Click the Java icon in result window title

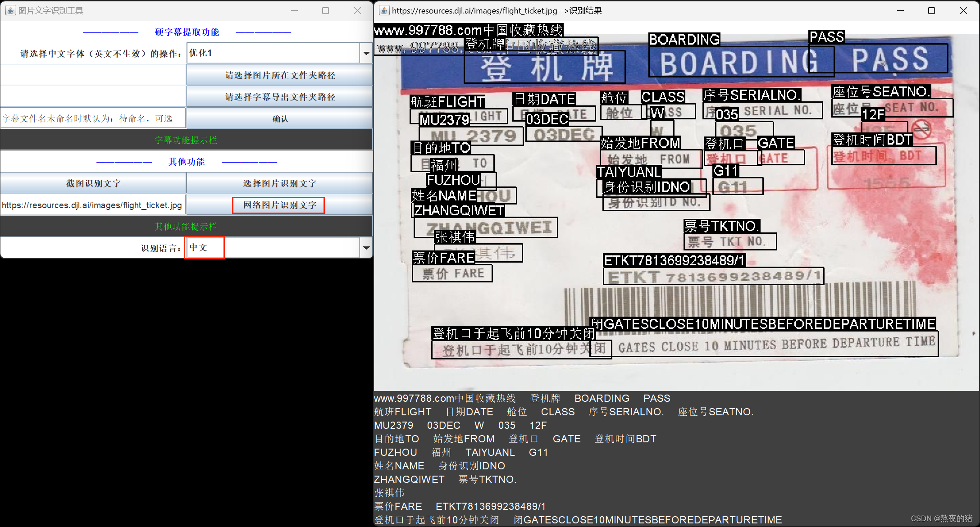(384, 10)
